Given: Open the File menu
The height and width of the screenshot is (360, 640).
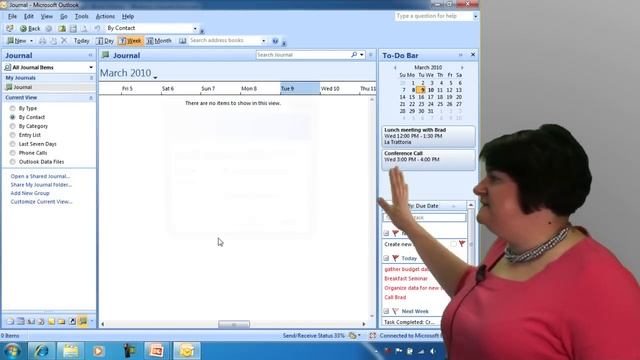Looking at the screenshot, I should pyautogui.click(x=12, y=16).
